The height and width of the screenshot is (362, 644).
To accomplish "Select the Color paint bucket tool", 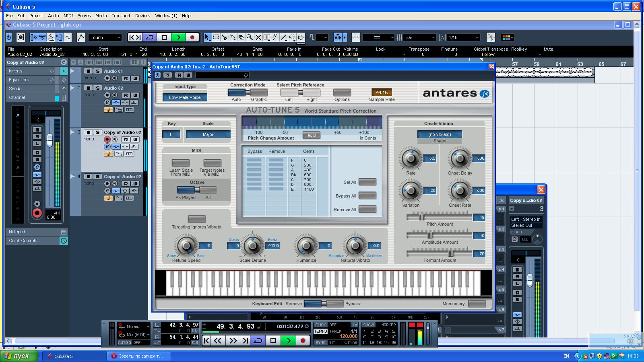I will [x=301, y=37].
